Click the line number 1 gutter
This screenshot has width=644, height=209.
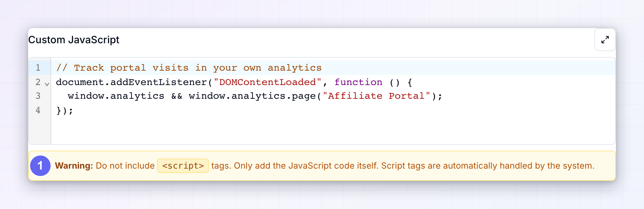(38, 68)
